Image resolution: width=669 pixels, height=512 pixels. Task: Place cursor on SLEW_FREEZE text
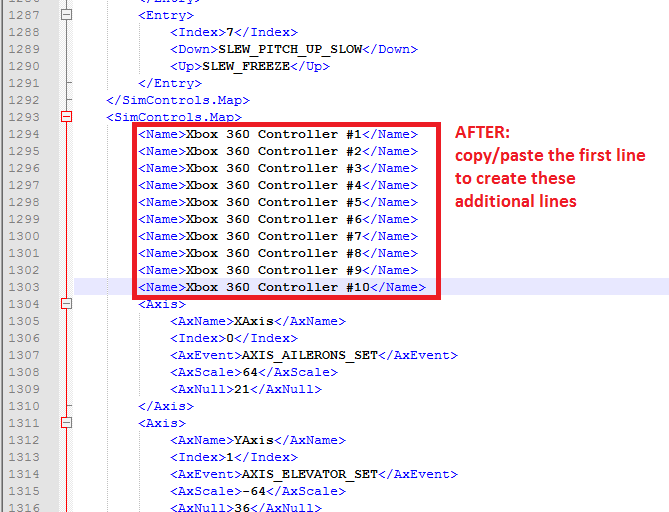coord(246,67)
